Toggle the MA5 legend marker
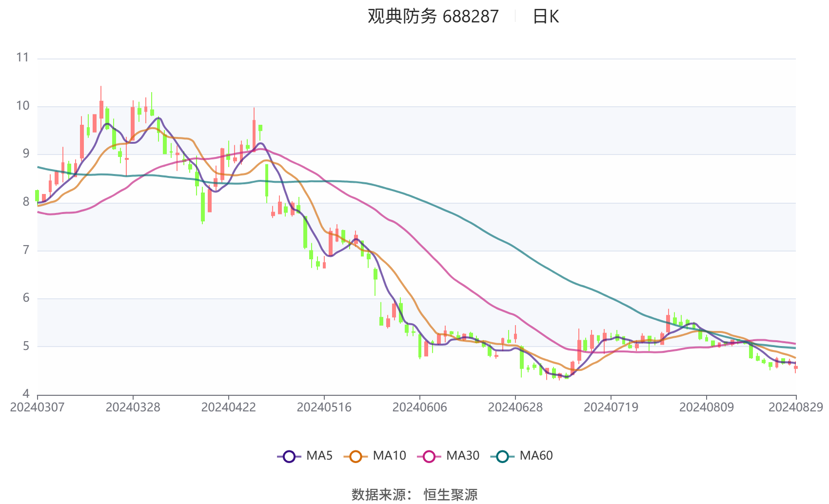The height and width of the screenshot is (504, 829). pos(289,456)
